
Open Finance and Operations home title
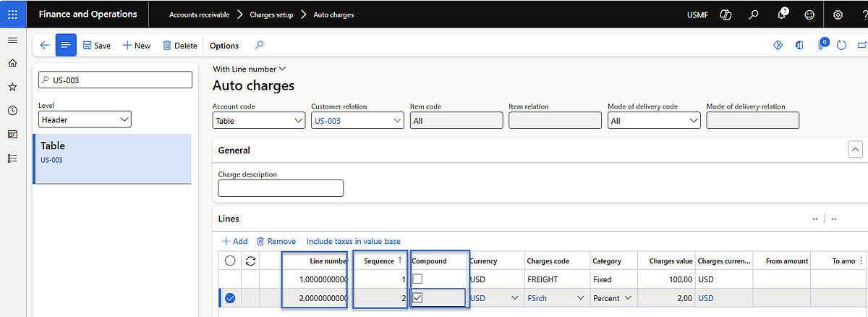click(88, 14)
